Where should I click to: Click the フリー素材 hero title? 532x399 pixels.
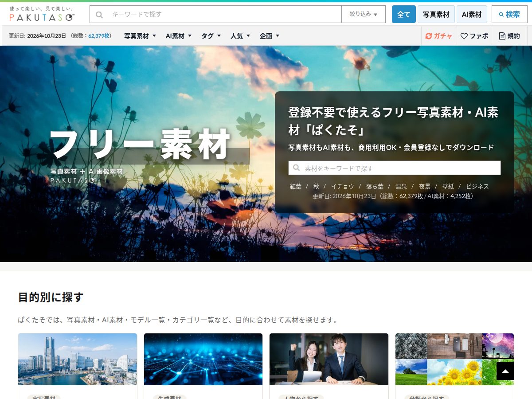coord(140,144)
